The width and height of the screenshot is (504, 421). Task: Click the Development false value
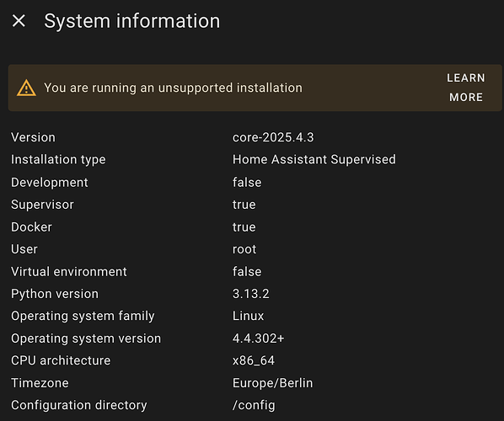pos(247,183)
